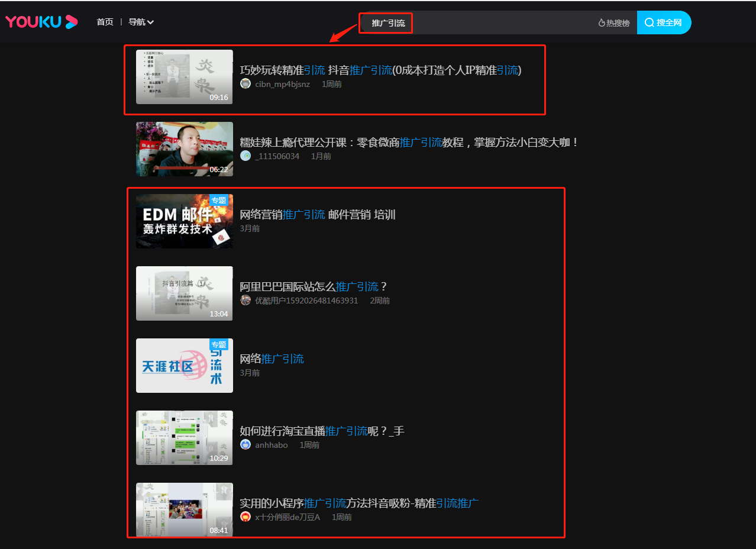The image size is (756, 549).
Task: Visit uploader 优酷用户1592026481463931 name link
Action: tap(306, 301)
